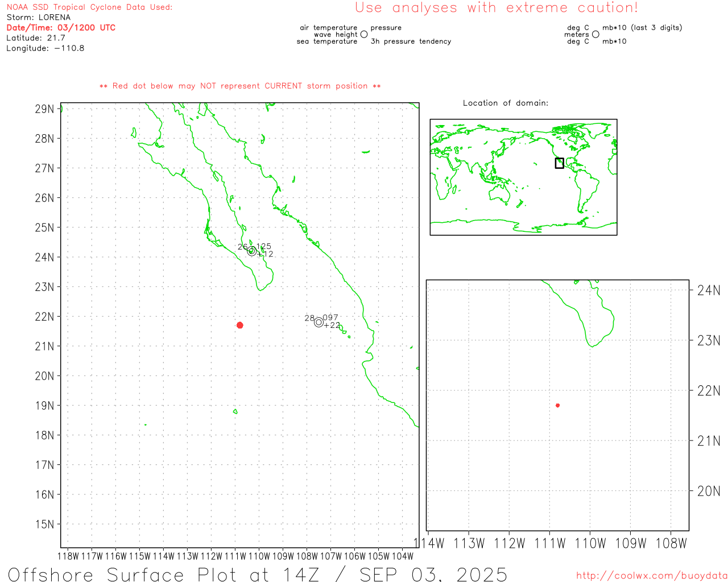The image size is (728, 582).
Task: Click the pressure tendency +22 at southern buoy
Action: (332, 326)
